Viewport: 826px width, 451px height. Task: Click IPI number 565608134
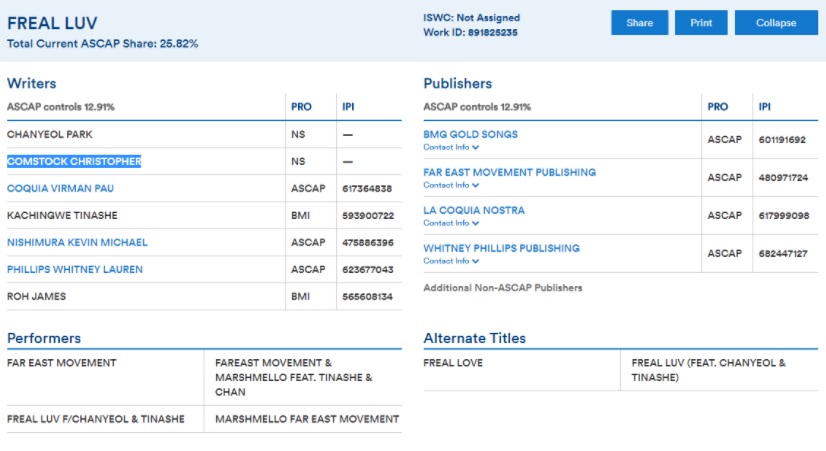368,297
